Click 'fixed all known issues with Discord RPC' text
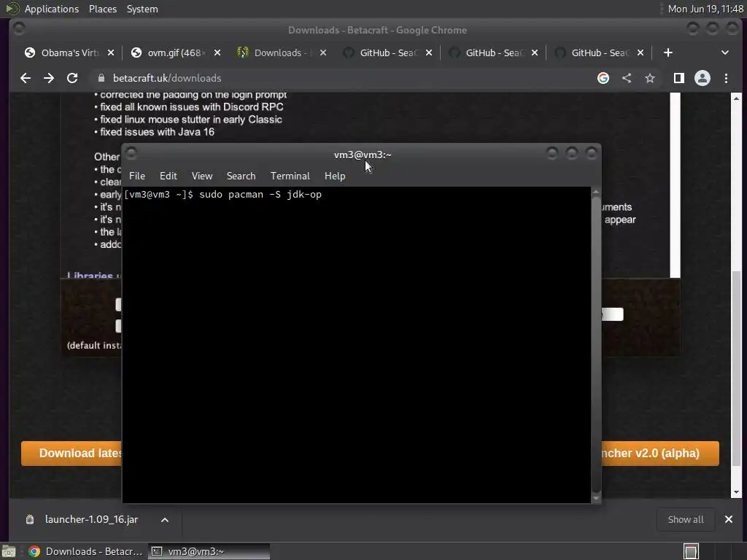This screenshot has height=560, width=747. click(x=192, y=106)
